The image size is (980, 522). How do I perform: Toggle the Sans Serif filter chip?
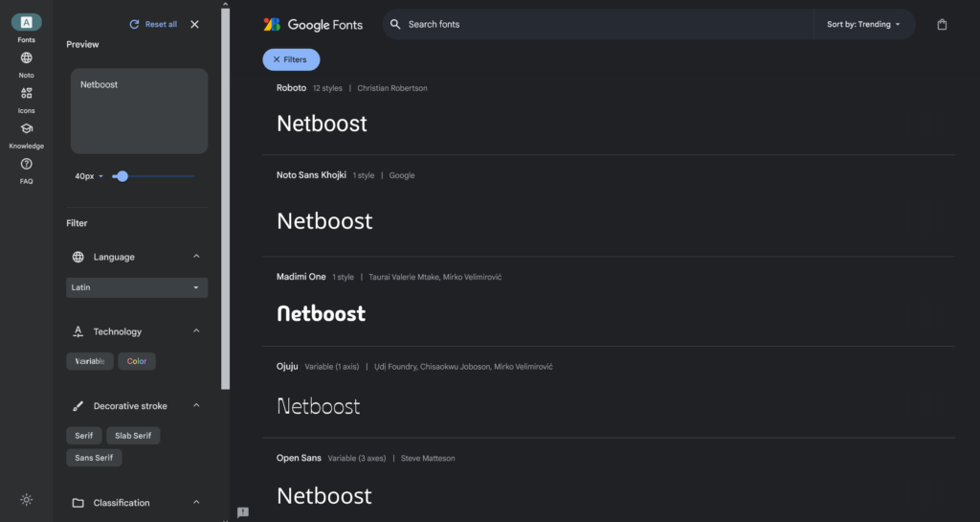coord(94,458)
